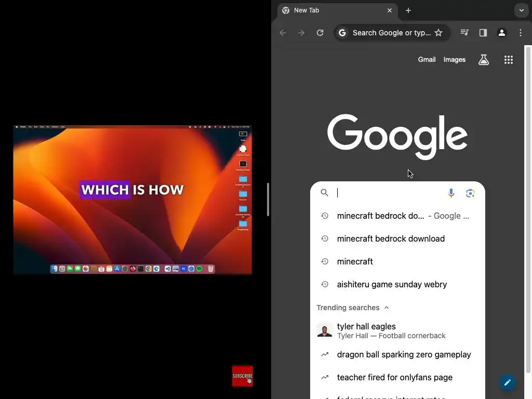Select suggestion 'minecraft bedrock download'
Image resolution: width=532 pixels, height=399 pixels.
point(397,238)
